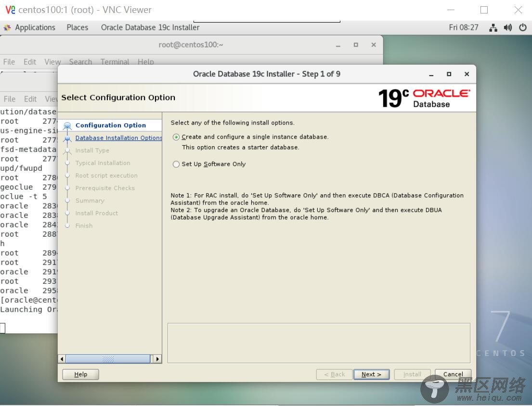Open the network status tray icon
The image size is (532, 406).
click(493, 27)
